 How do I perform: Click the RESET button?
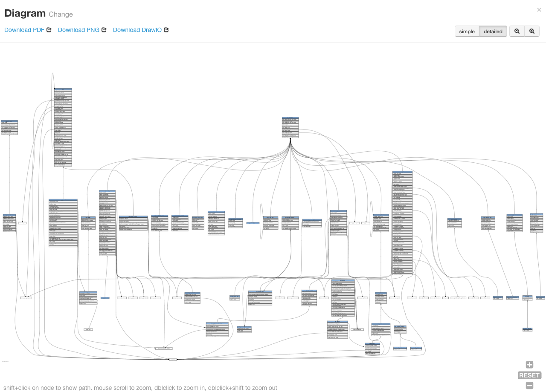pos(529,375)
